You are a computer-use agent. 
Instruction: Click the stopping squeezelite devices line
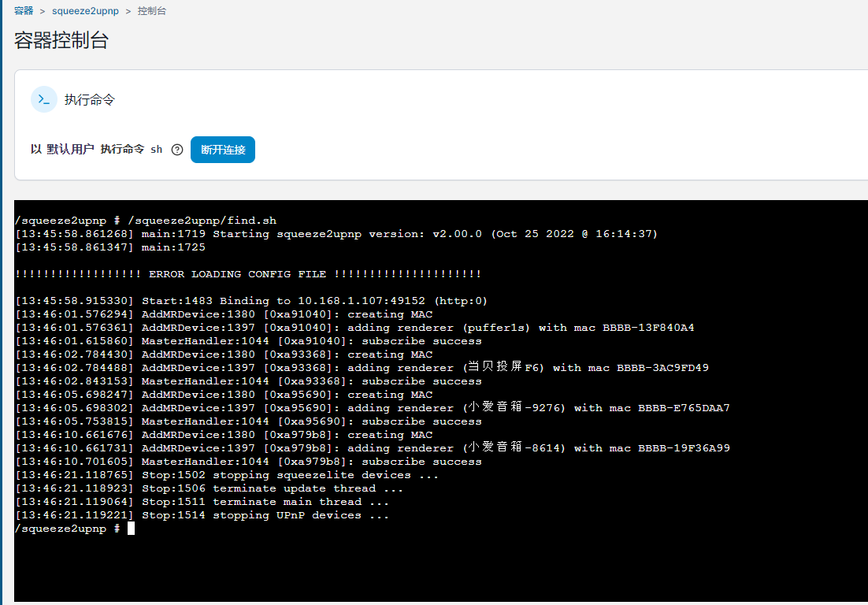(x=227, y=475)
